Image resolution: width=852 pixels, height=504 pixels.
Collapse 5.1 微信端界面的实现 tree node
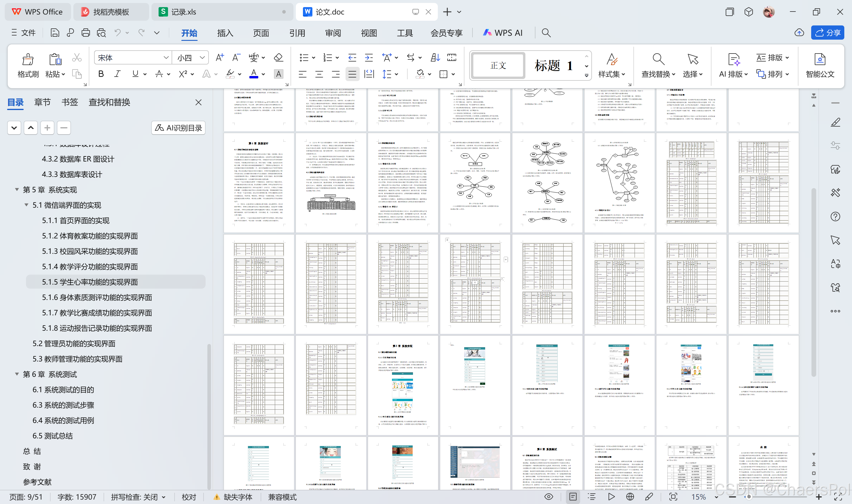tap(26, 205)
